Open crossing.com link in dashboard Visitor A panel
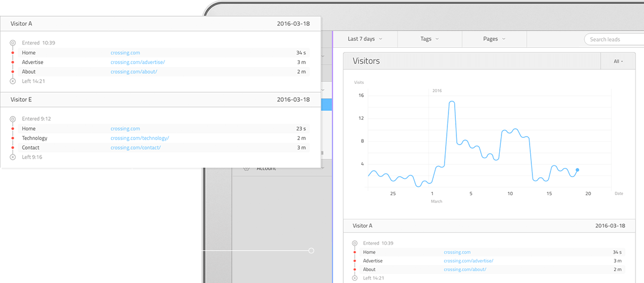 pyautogui.click(x=457, y=252)
